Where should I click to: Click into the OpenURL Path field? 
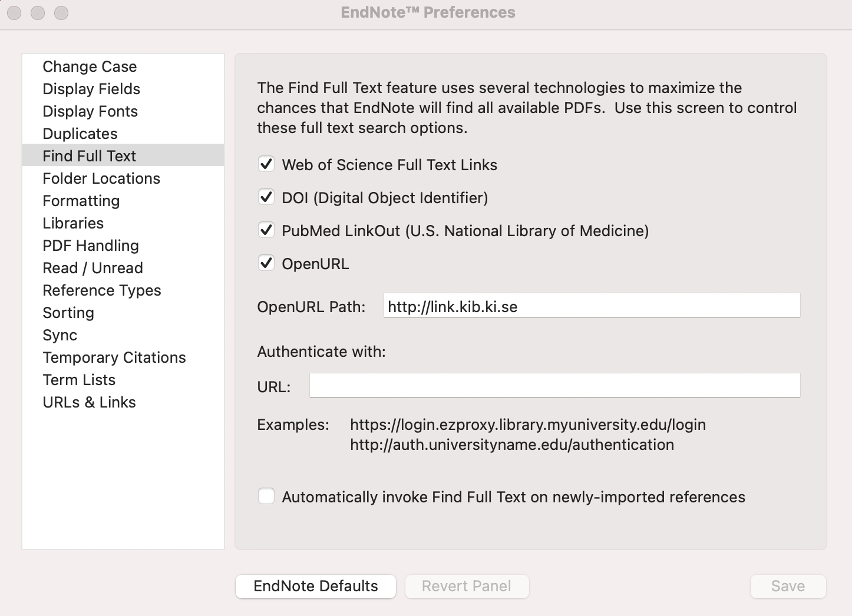coord(592,306)
